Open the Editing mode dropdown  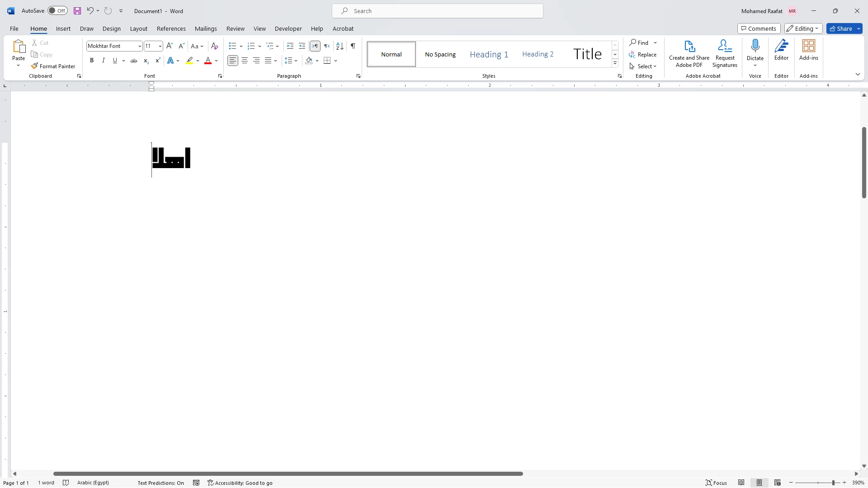click(803, 28)
